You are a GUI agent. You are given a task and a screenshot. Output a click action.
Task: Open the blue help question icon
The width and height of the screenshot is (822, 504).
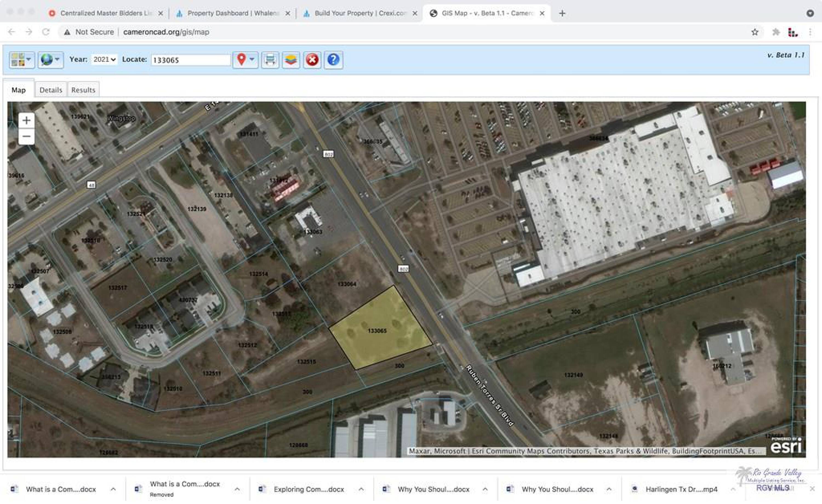pyautogui.click(x=333, y=60)
